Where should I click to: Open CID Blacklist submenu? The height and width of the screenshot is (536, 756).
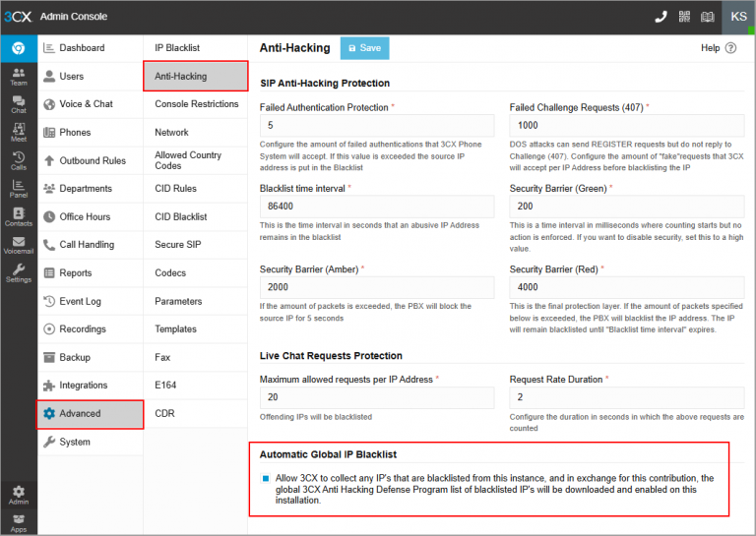pyautogui.click(x=195, y=216)
